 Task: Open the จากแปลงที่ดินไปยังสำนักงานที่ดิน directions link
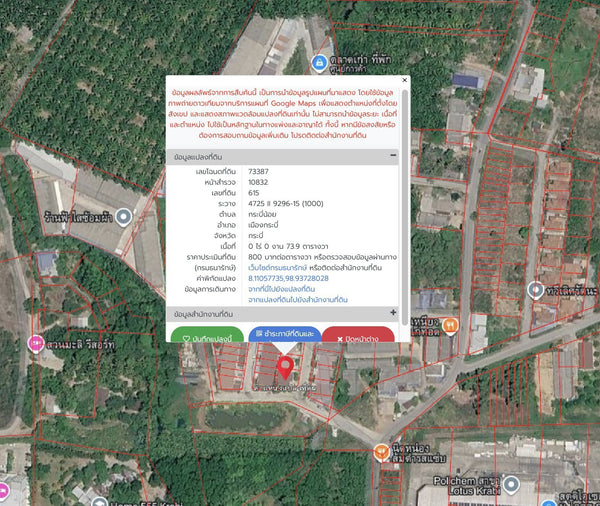(x=298, y=300)
